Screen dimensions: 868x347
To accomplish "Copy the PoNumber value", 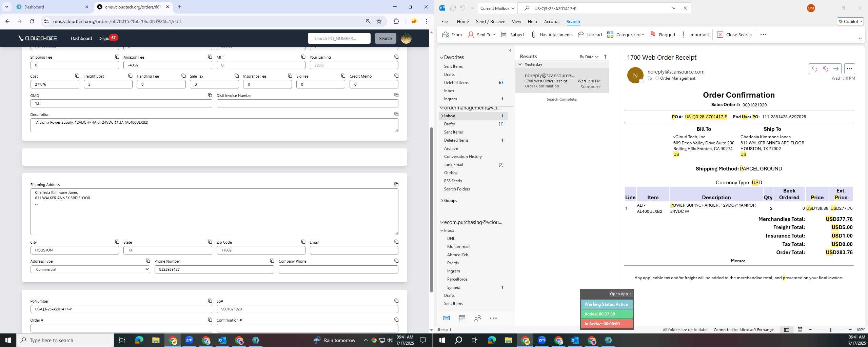I will [x=210, y=301].
